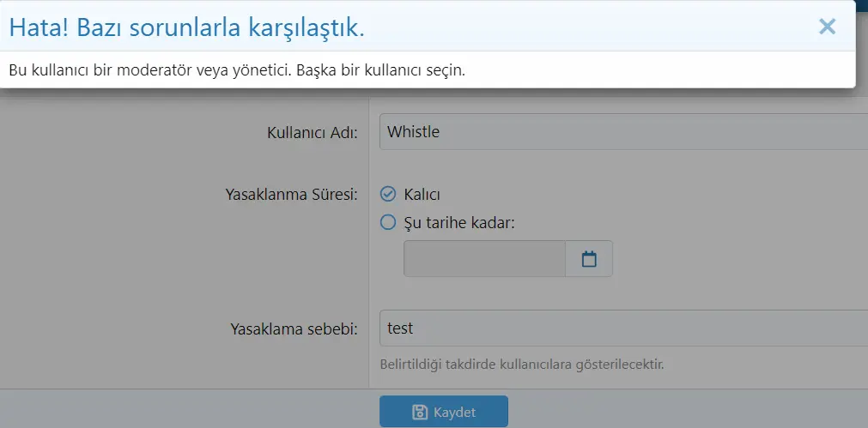Click the "Yasaklama sebebi:" label
The width and height of the screenshot is (868, 428).
294,329
